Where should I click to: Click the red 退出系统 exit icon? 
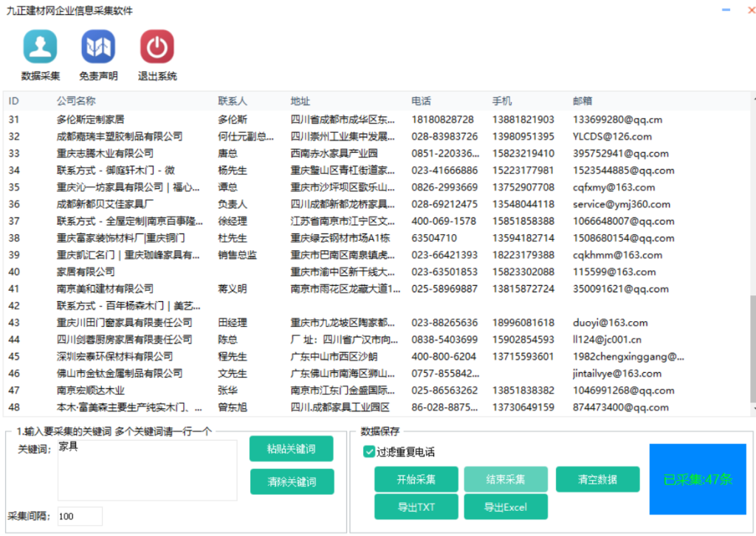(157, 47)
